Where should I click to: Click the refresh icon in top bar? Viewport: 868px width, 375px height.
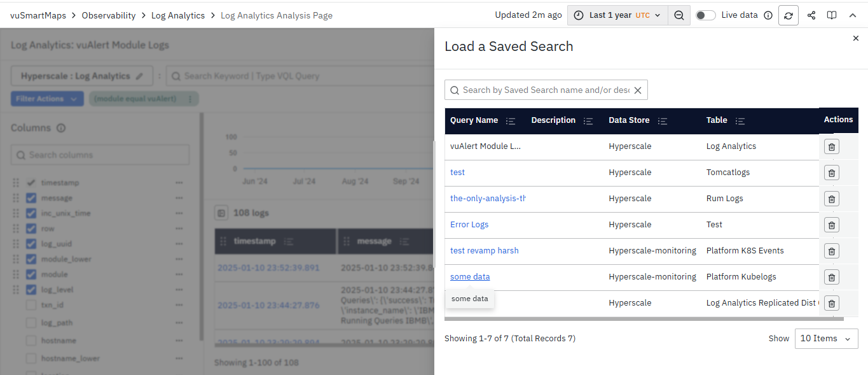788,15
